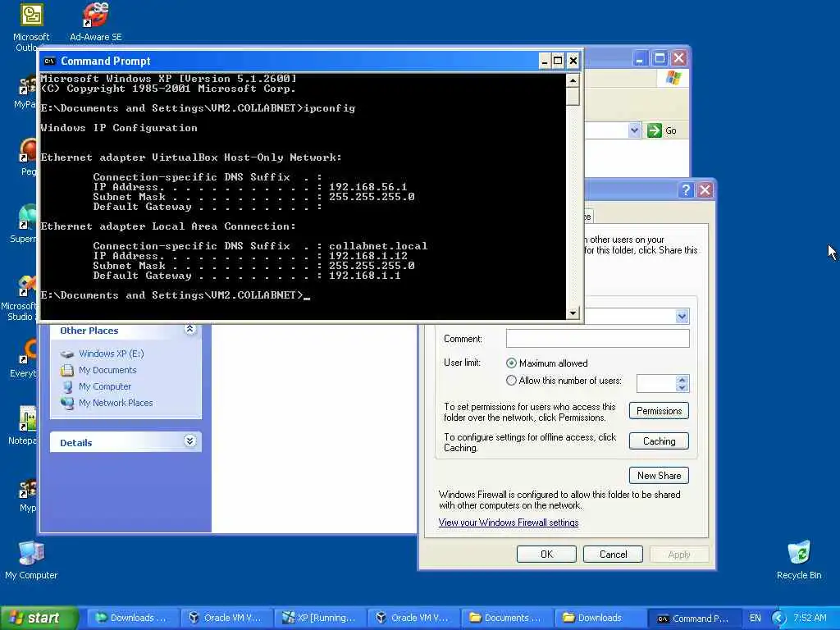The height and width of the screenshot is (630, 840).
Task: Switch to XP [Running] taskbar item
Action: point(320,619)
